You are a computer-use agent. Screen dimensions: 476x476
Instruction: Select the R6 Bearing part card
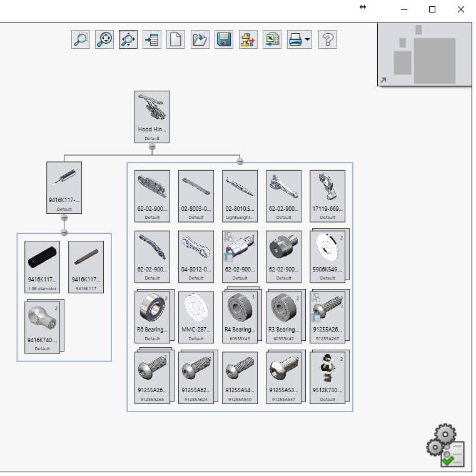pyautogui.click(x=152, y=316)
